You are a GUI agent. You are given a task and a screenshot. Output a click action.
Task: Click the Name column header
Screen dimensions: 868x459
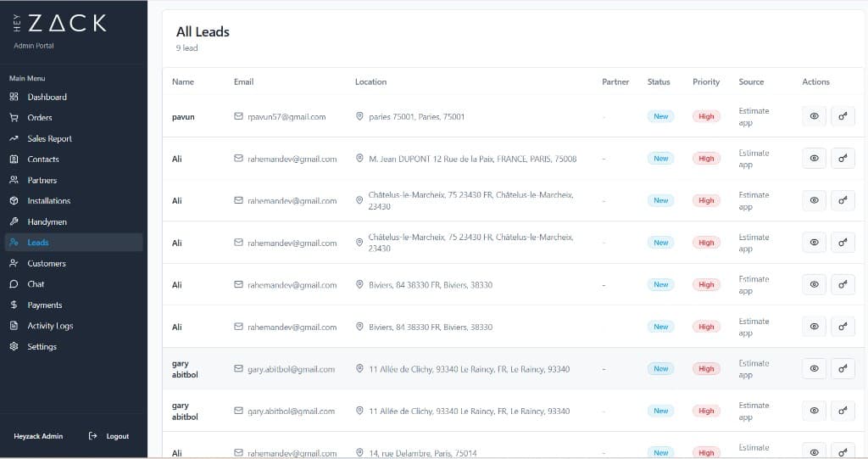(183, 81)
